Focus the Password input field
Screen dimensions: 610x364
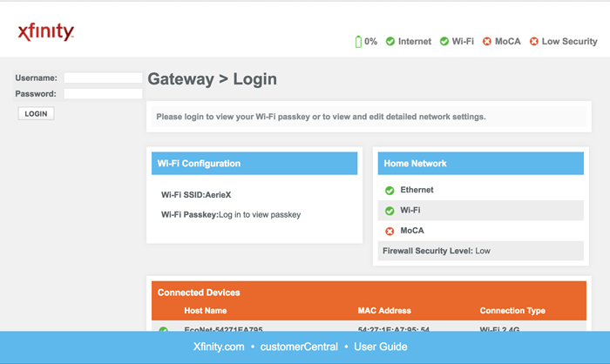(103, 94)
